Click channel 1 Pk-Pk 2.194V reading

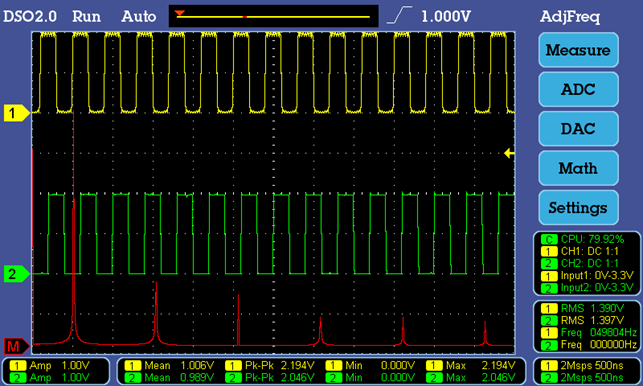point(270,365)
